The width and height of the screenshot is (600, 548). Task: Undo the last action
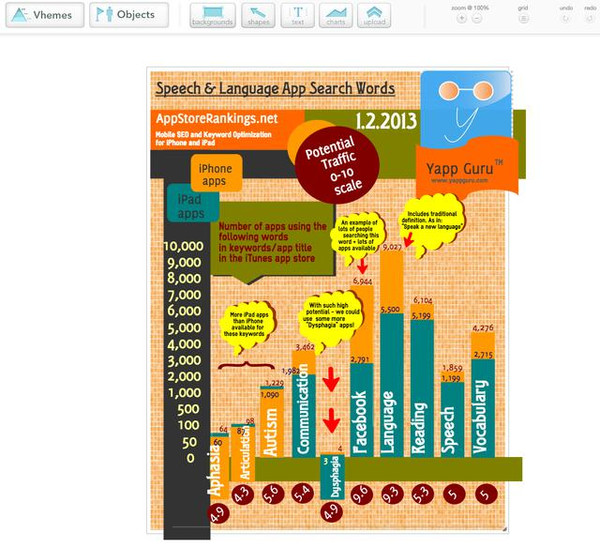[566, 19]
